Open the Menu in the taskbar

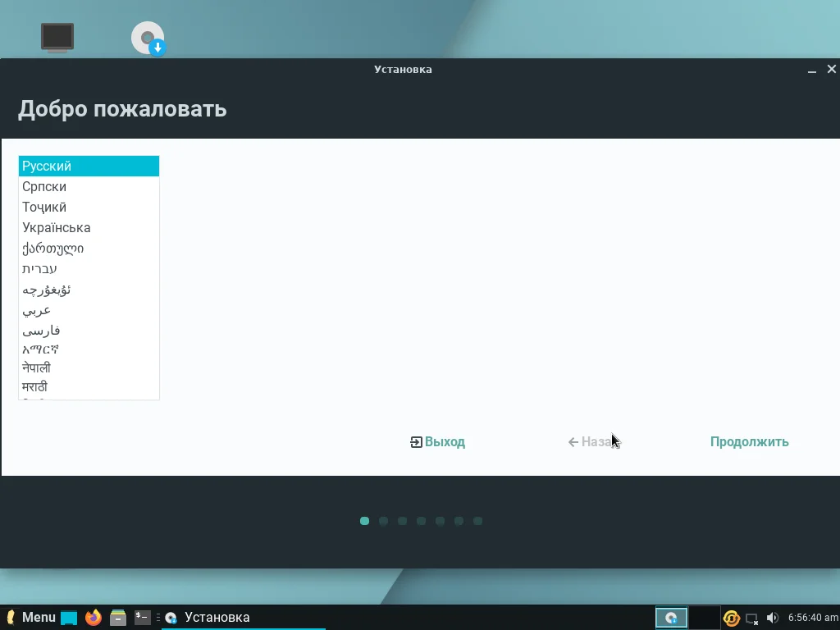tap(37, 617)
